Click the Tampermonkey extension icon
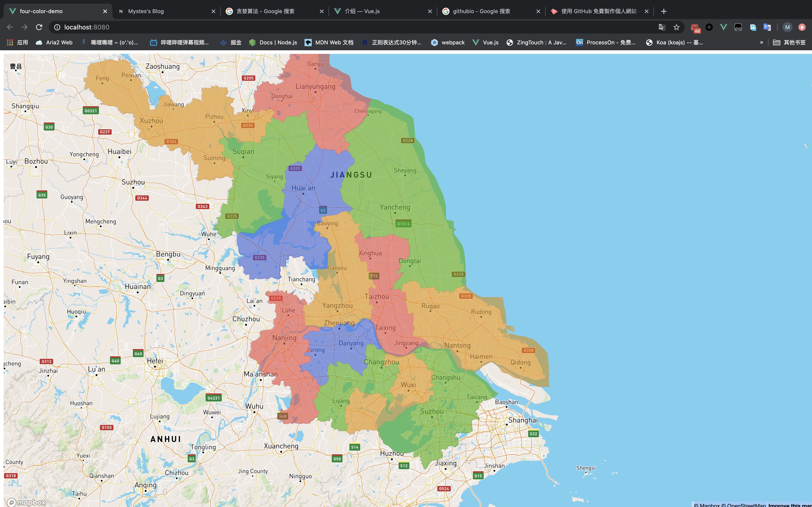 (738, 27)
